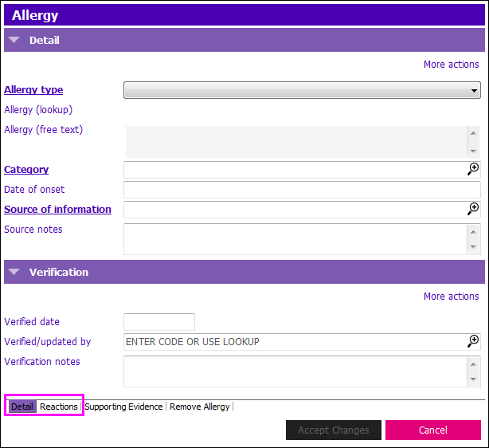The image size is (489, 448).
Task: Follow the Allergy type label link
Action: click(33, 90)
